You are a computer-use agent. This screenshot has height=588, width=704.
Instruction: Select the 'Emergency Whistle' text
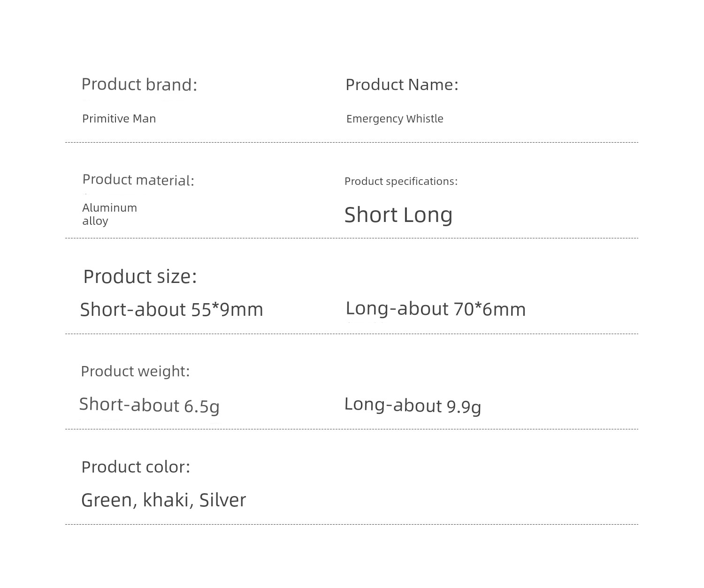tap(395, 118)
